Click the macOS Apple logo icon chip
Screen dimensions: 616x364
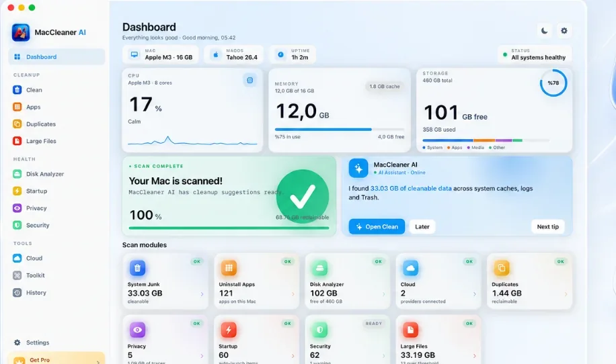tap(216, 54)
